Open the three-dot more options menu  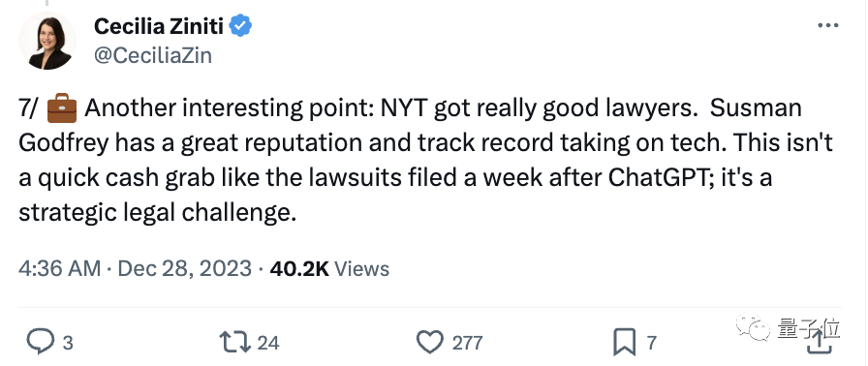point(828,25)
